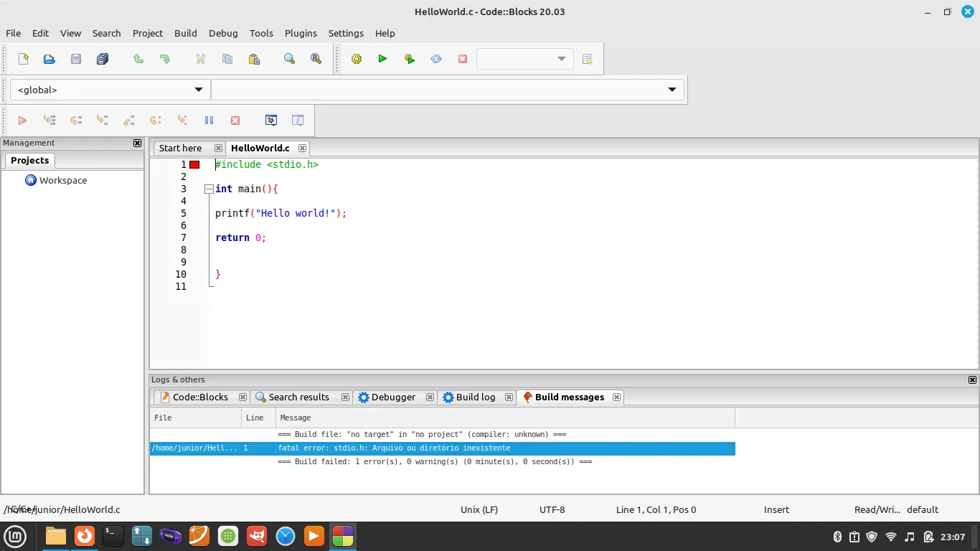Image resolution: width=980 pixels, height=551 pixels.
Task: Click the Build and run icon
Action: coord(410,59)
